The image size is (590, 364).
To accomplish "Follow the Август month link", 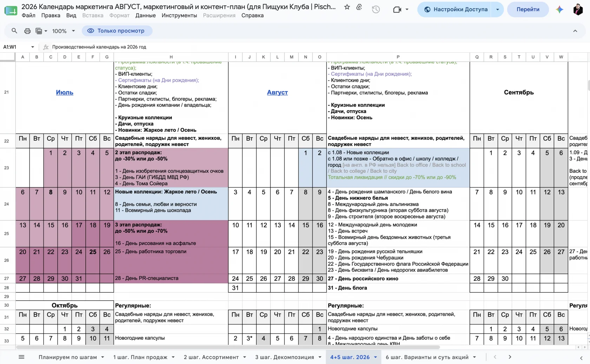I will coord(277,92).
